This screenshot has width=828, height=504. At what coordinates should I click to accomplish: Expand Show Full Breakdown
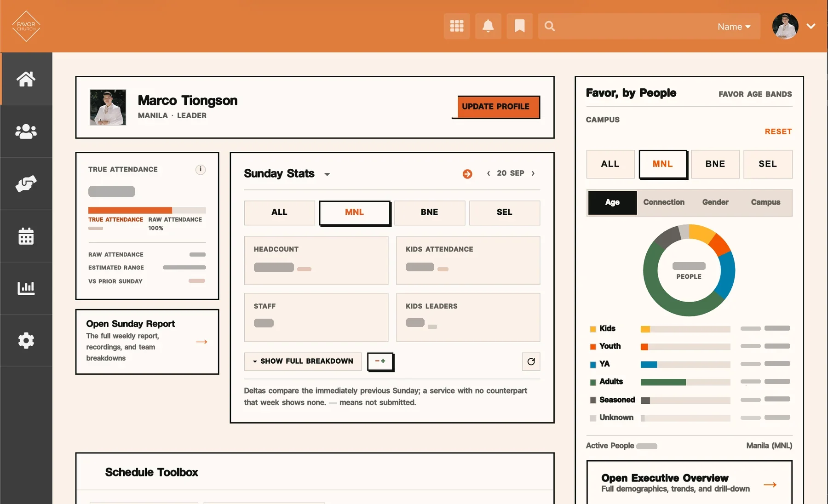tap(303, 361)
